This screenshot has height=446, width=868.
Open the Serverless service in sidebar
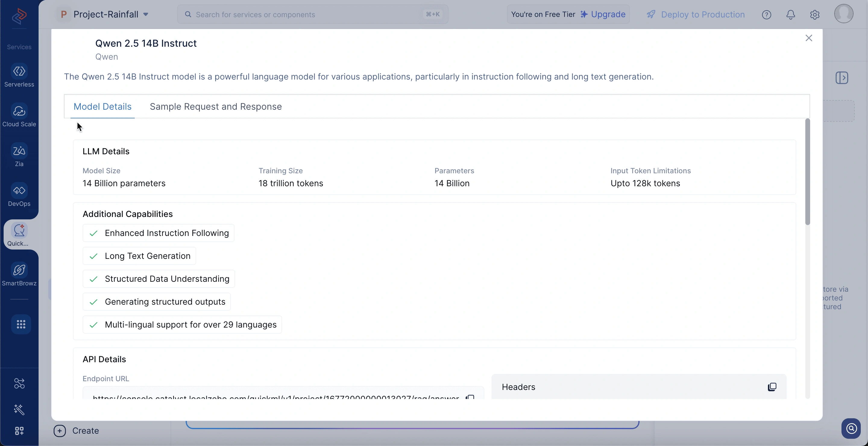click(19, 75)
